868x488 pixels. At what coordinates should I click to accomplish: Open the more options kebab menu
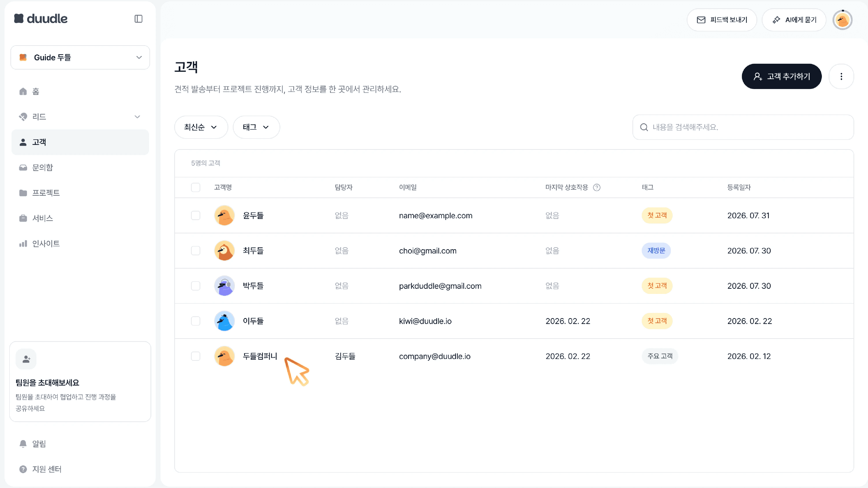click(x=841, y=76)
